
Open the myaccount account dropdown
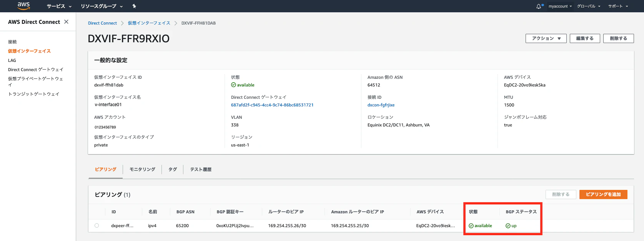tap(560, 6)
